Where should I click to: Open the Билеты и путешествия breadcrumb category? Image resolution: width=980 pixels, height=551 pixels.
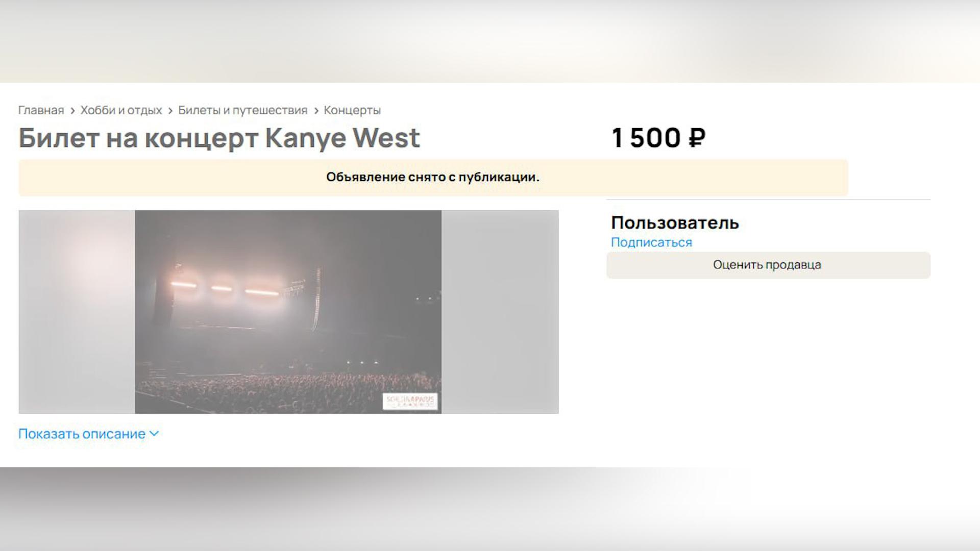[x=242, y=110]
